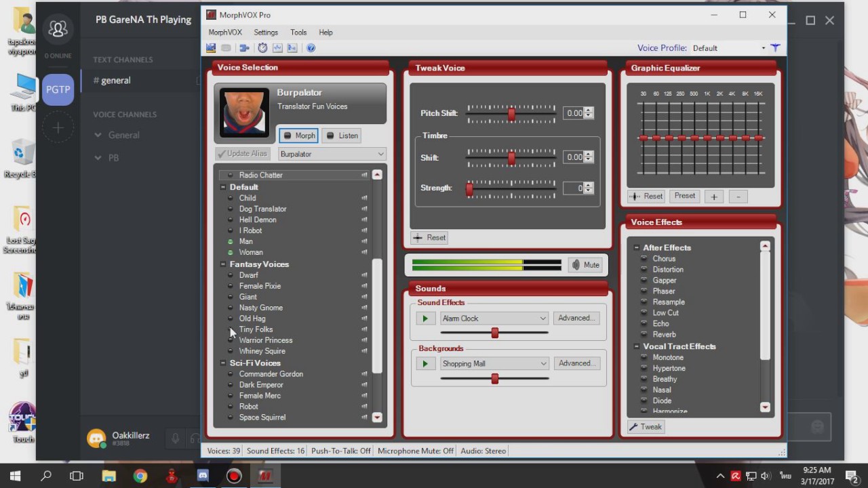Click the voice settings icon after waveform
868x488 pixels.
coord(292,48)
